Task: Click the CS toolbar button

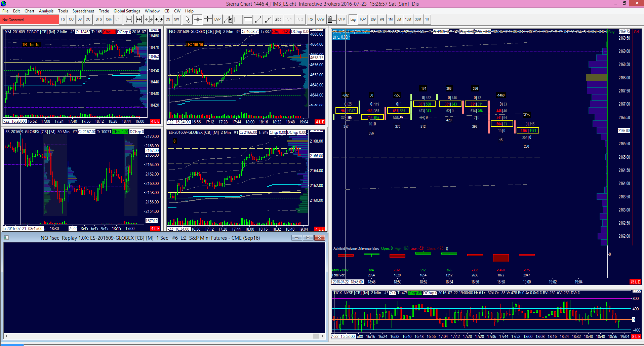Action: tap(168, 20)
